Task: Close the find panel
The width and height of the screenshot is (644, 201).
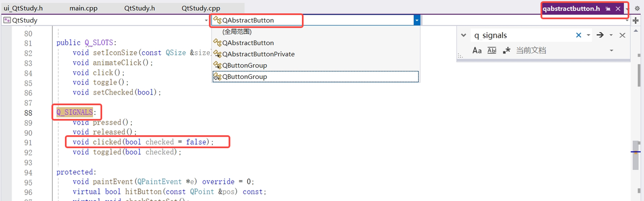Action: pos(622,35)
